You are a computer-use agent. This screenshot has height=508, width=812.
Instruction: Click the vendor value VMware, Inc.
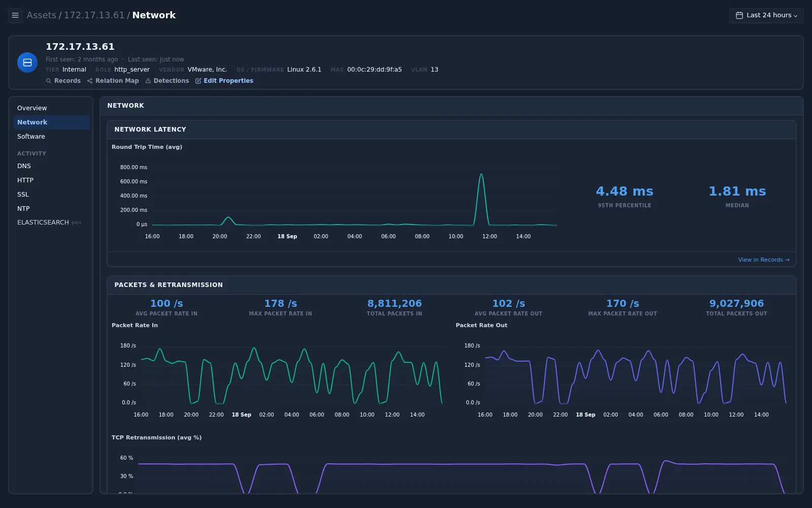point(207,70)
